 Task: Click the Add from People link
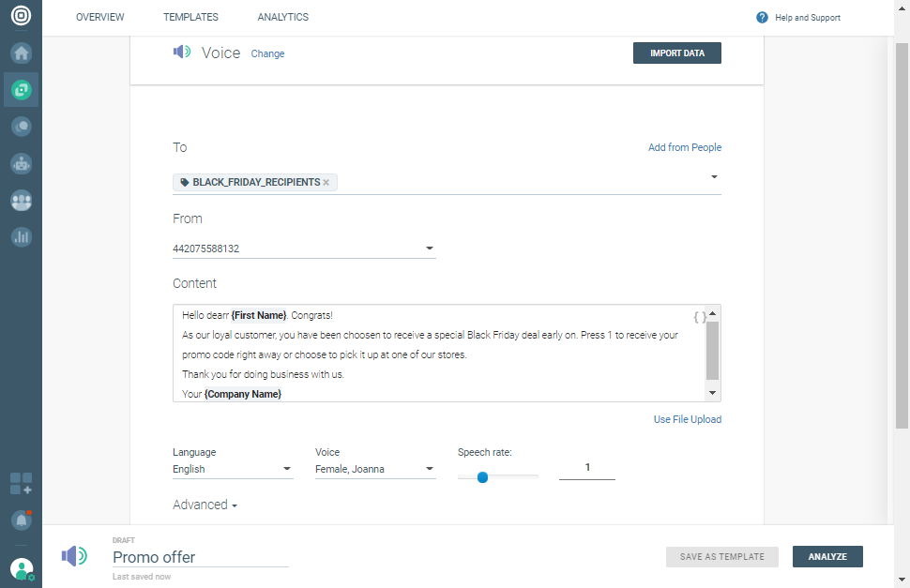685,147
